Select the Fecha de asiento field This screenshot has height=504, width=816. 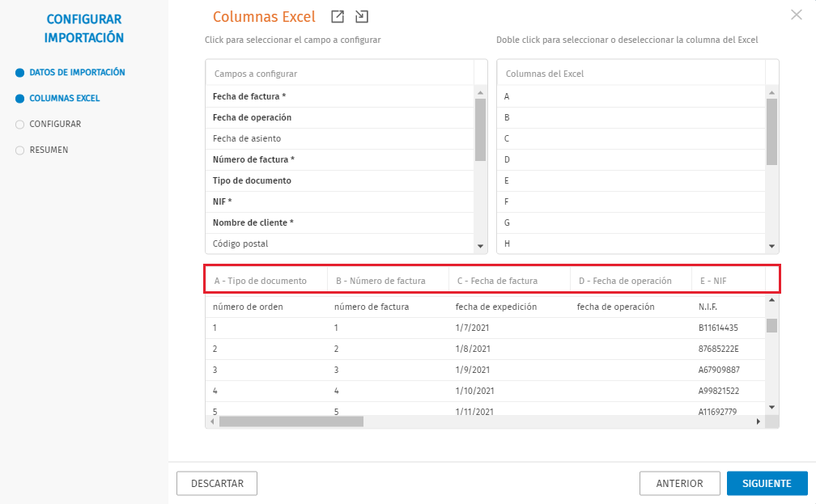(340, 138)
